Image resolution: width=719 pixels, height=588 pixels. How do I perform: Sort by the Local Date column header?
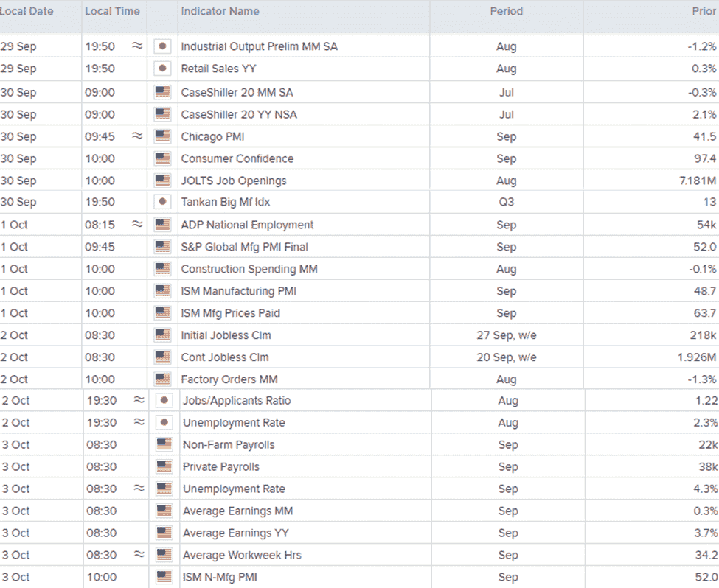coord(27,12)
